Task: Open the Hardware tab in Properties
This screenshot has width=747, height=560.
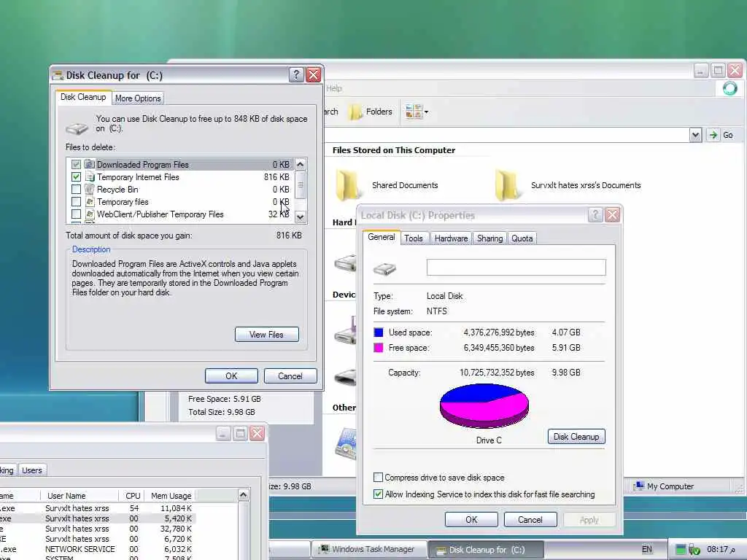Action: click(451, 238)
